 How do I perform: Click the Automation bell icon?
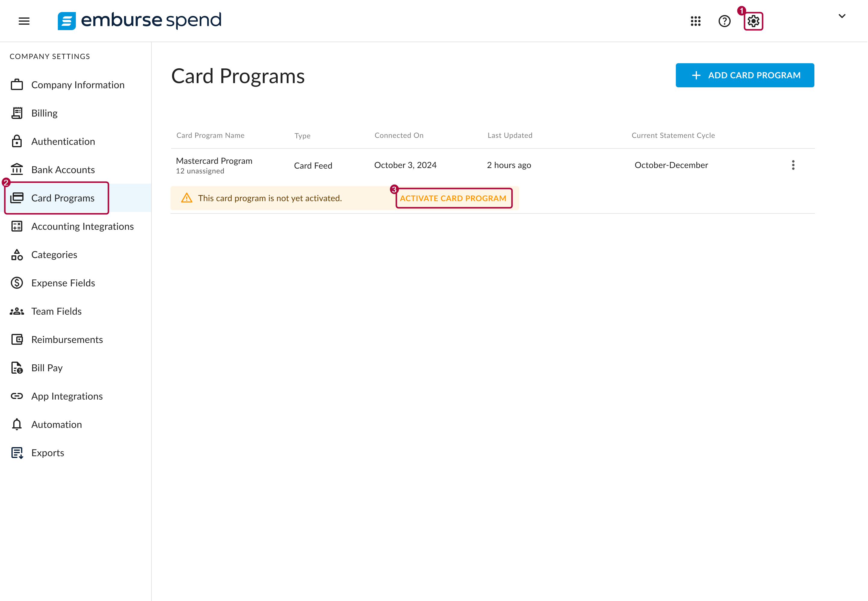[x=17, y=424]
